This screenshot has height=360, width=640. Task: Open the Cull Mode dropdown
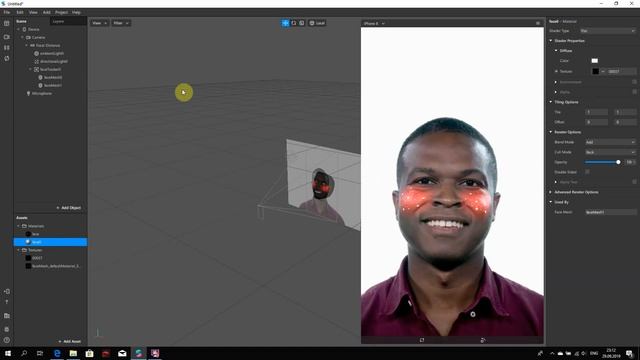(610, 152)
